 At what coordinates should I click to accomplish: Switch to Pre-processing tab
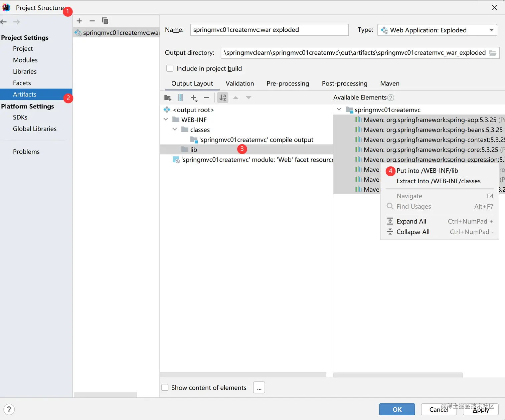tap(288, 83)
